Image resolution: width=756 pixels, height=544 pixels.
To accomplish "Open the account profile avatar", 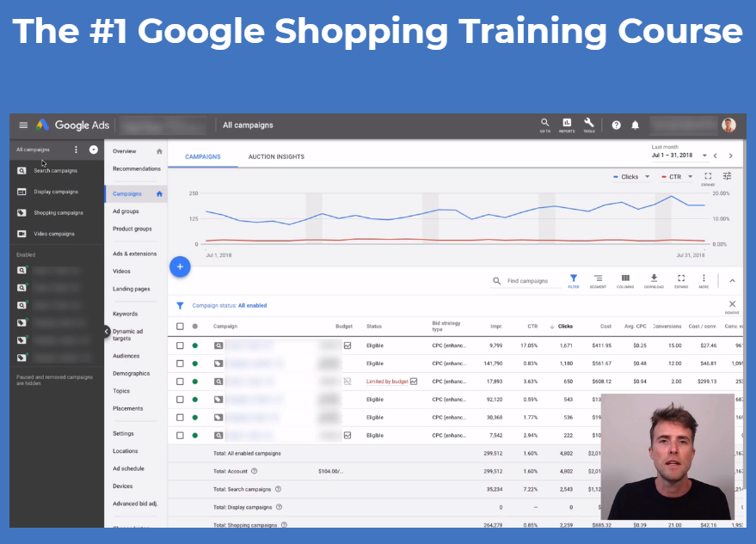I will [728, 125].
